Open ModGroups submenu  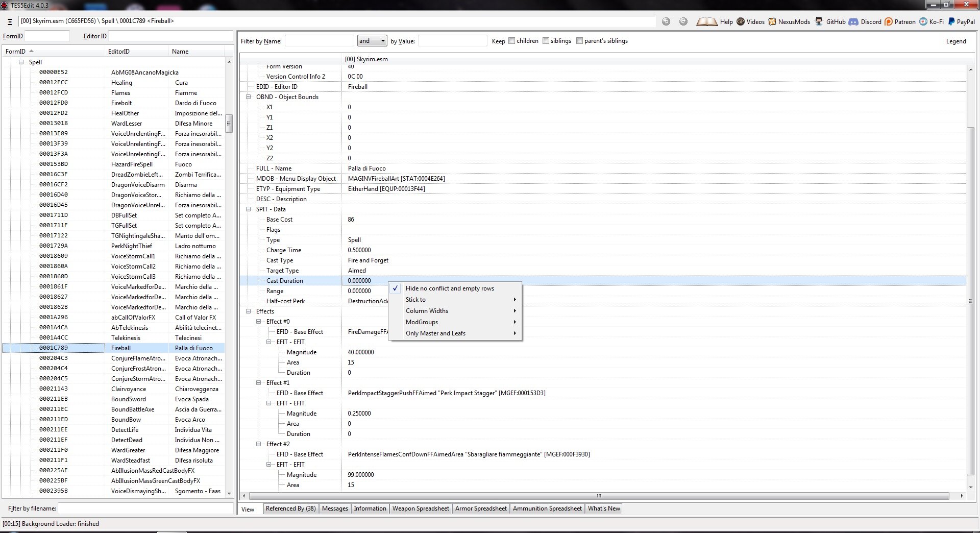(455, 322)
